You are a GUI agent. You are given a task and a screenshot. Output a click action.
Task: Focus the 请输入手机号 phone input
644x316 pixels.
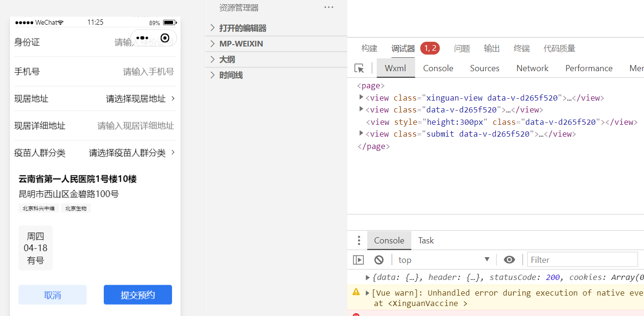[x=148, y=72]
